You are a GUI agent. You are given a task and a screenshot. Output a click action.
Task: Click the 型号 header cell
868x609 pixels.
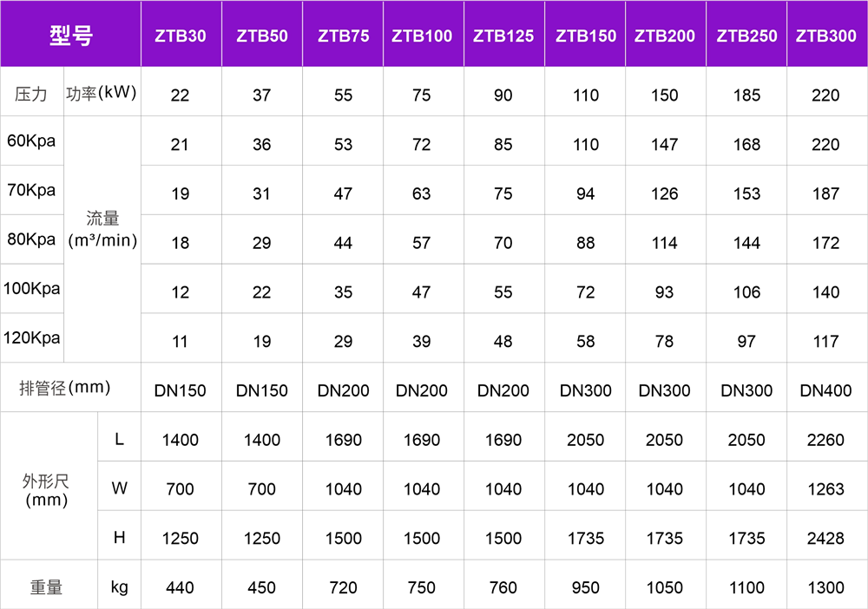click(70, 36)
